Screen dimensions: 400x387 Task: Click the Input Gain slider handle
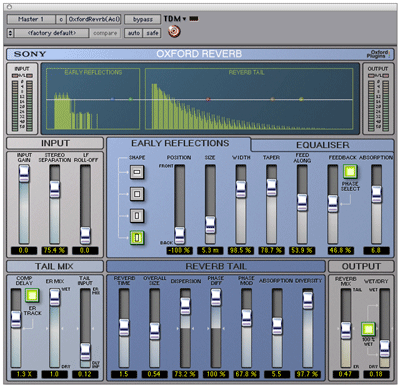pos(24,174)
